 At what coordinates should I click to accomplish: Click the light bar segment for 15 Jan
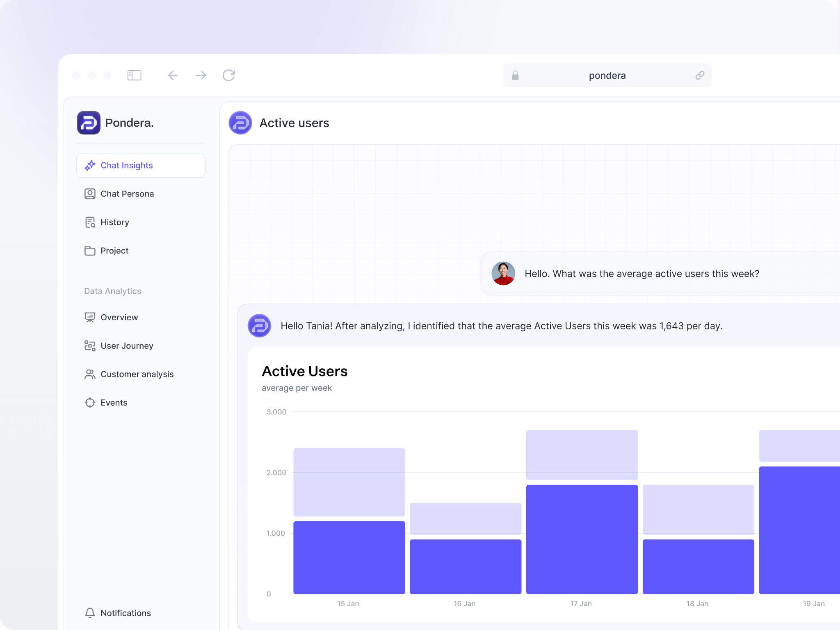coord(349,482)
